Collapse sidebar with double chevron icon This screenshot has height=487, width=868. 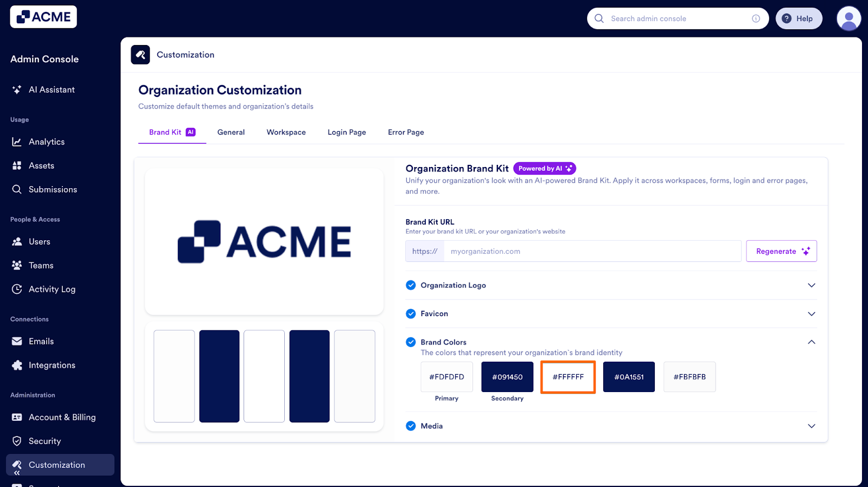[17, 473]
